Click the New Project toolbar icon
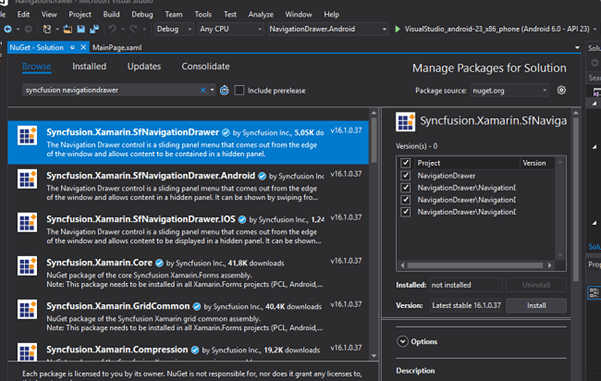This screenshot has height=381, width=601. (x=47, y=29)
